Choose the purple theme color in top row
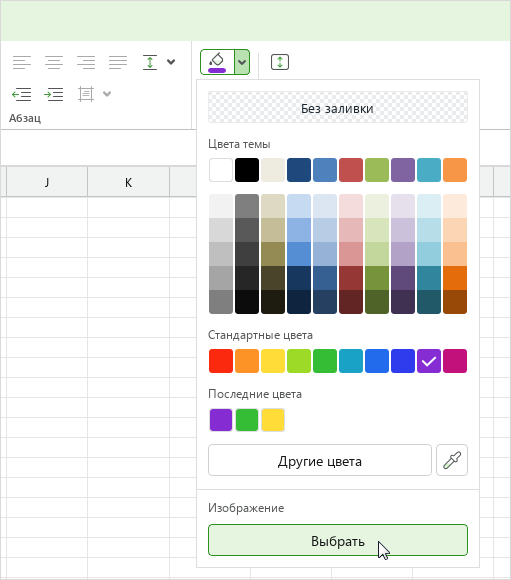511x580 pixels. point(403,170)
